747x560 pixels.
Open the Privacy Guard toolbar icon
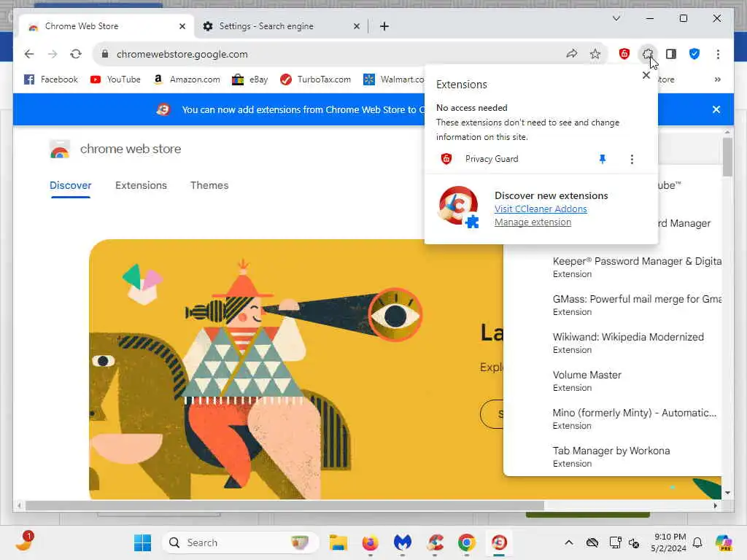coord(624,54)
